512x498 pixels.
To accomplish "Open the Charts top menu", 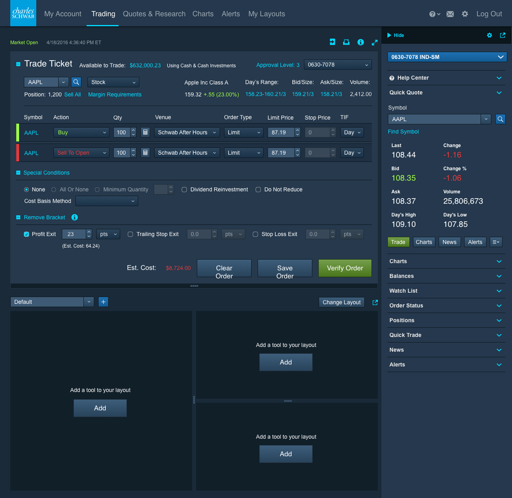I will [x=203, y=14].
